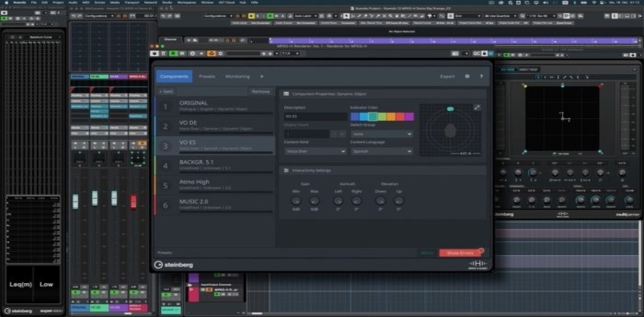This screenshot has width=644, height=317.
Task: Open the Workspaces menu
Action: tap(187, 2)
